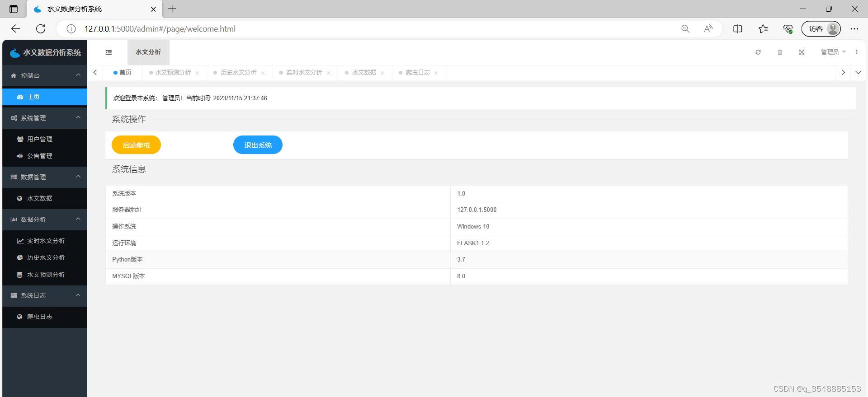The width and height of the screenshot is (868, 397).
Task: Open browser settings three-dot menu
Action: tap(854, 29)
